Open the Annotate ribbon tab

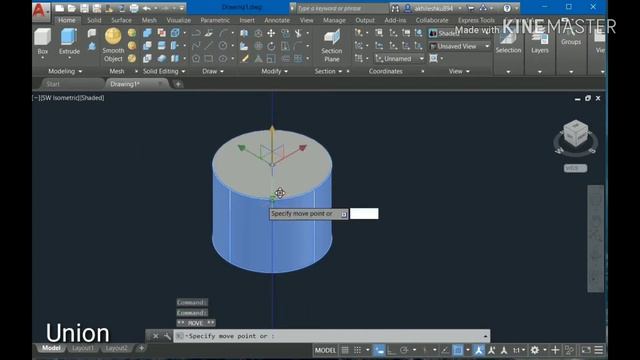[277, 20]
